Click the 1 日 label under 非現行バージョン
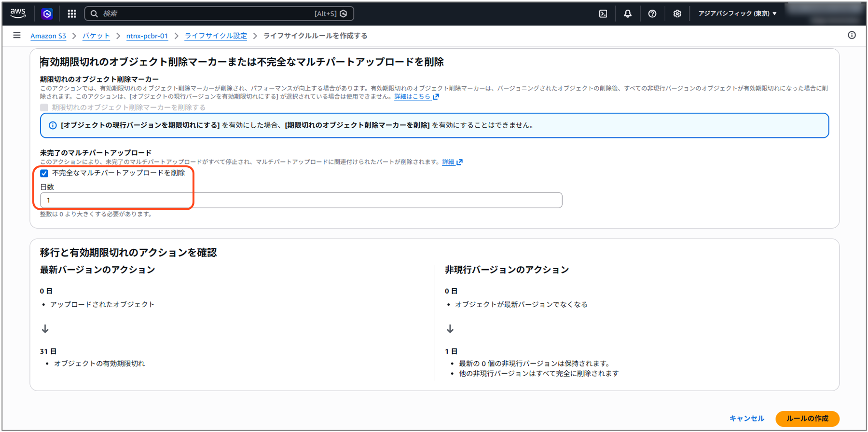The width and height of the screenshot is (868, 432). [451, 351]
